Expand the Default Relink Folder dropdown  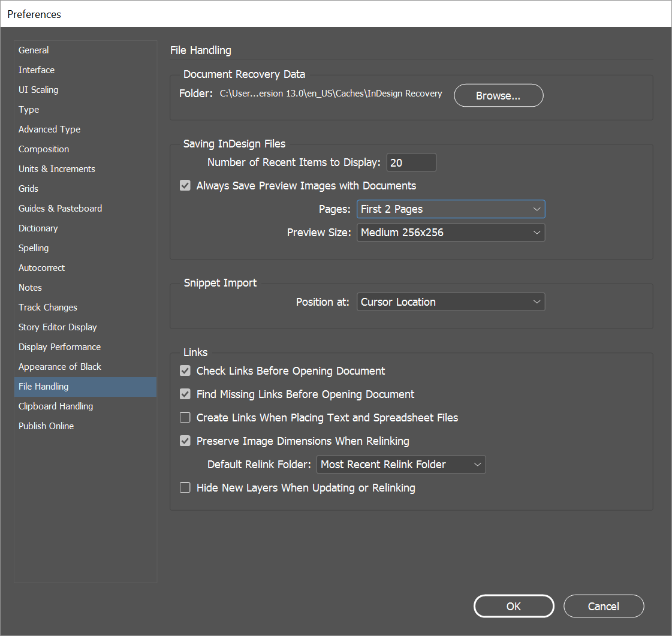[x=401, y=465]
